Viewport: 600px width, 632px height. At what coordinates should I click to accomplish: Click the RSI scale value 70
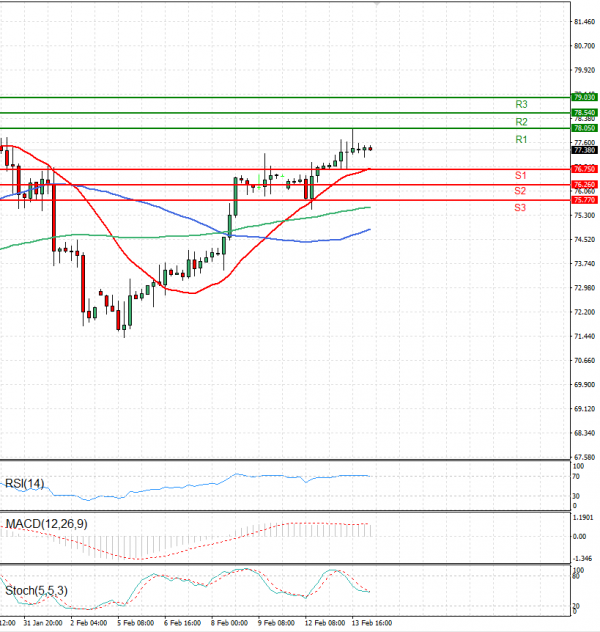click(x=576, y=476)
